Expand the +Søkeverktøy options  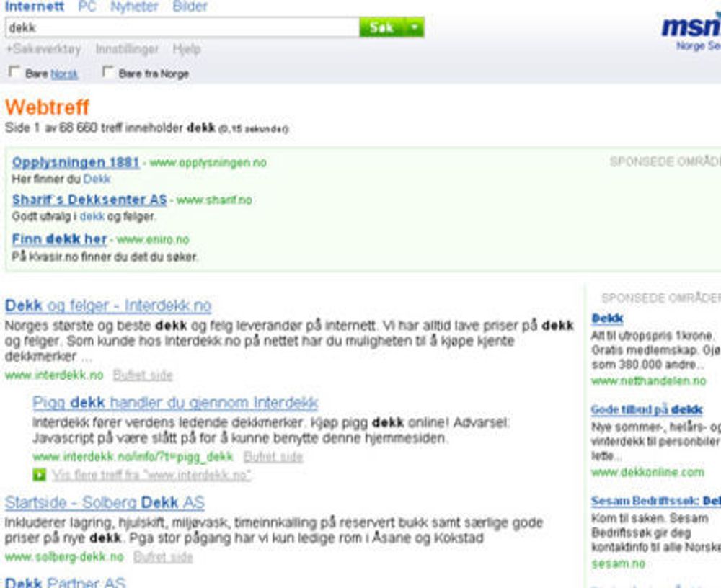pyautogui.click(x=43, y=49)
